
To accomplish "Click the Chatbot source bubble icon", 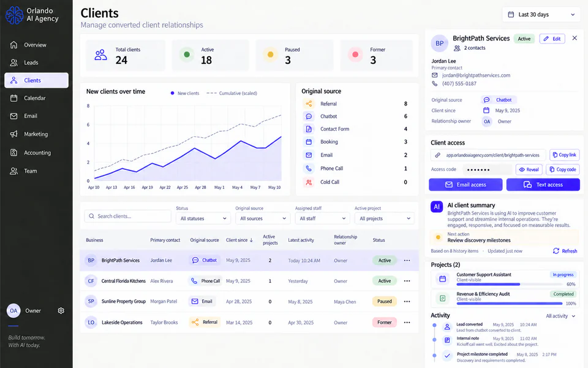I will click(x=309, y=117).
